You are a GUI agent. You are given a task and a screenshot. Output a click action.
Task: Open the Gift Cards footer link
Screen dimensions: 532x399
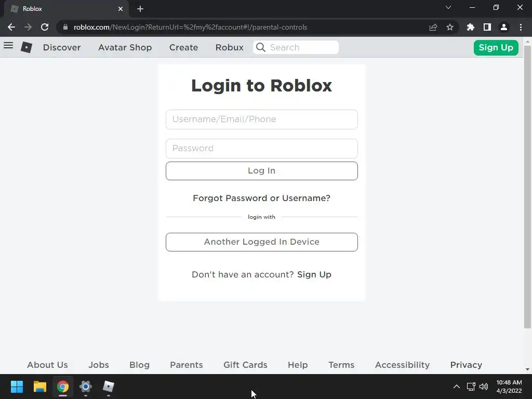[x=245, y=365]
